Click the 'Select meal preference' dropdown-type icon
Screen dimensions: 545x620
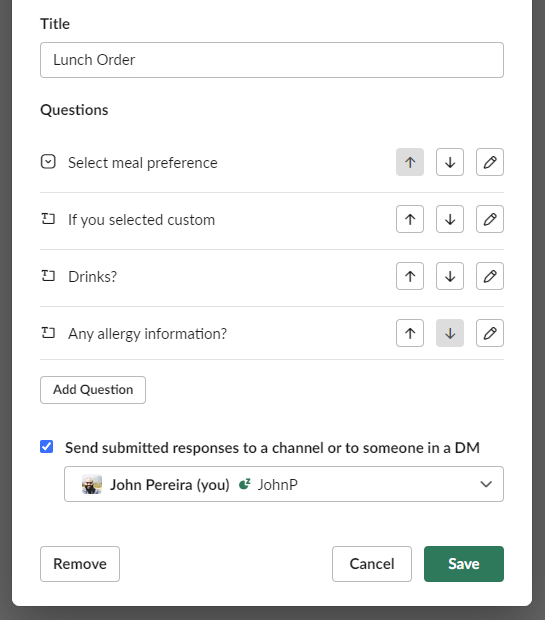[x=48, y=162]
